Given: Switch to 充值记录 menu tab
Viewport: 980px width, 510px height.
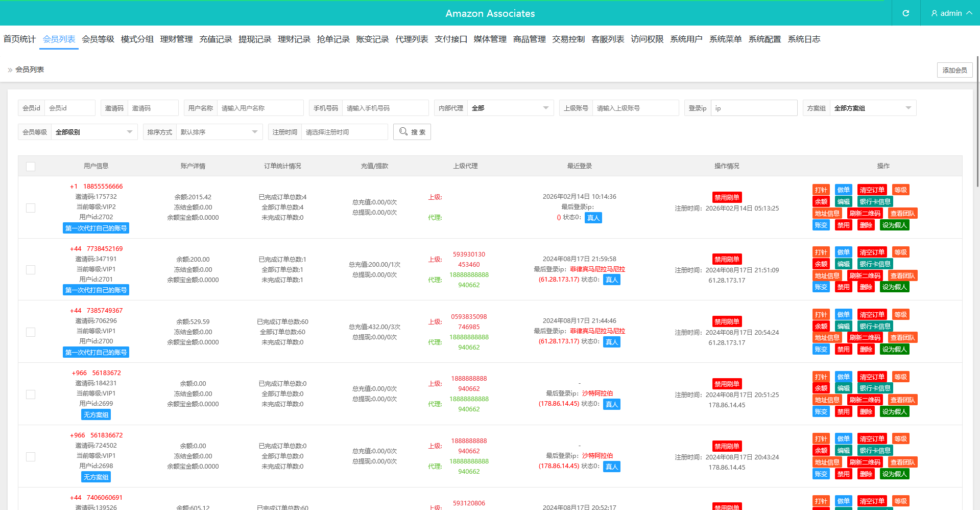Looking at the screenshot, I should coord(216,39).
